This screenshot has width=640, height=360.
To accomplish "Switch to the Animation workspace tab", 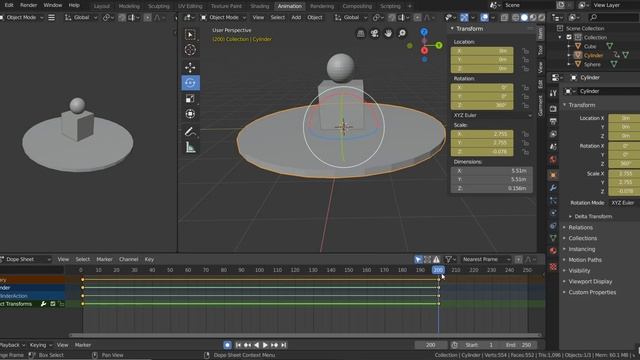I will (289, 6).
